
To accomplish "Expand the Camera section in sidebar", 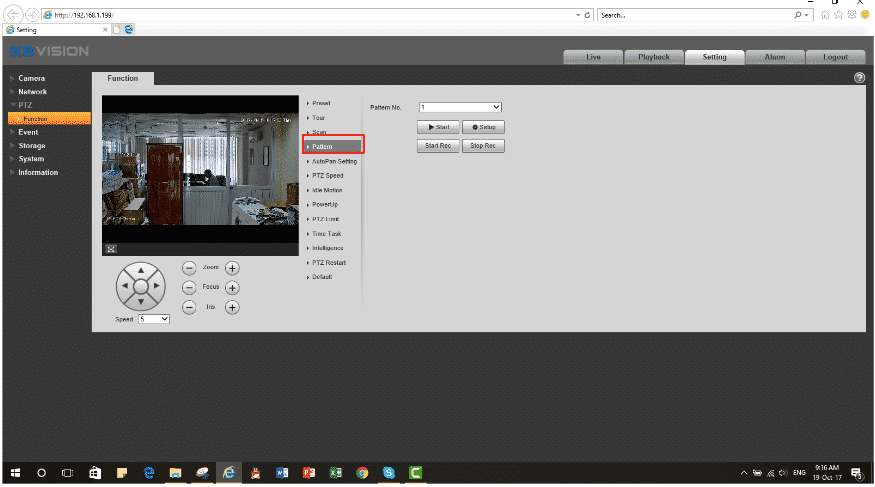I will point(32,78).
